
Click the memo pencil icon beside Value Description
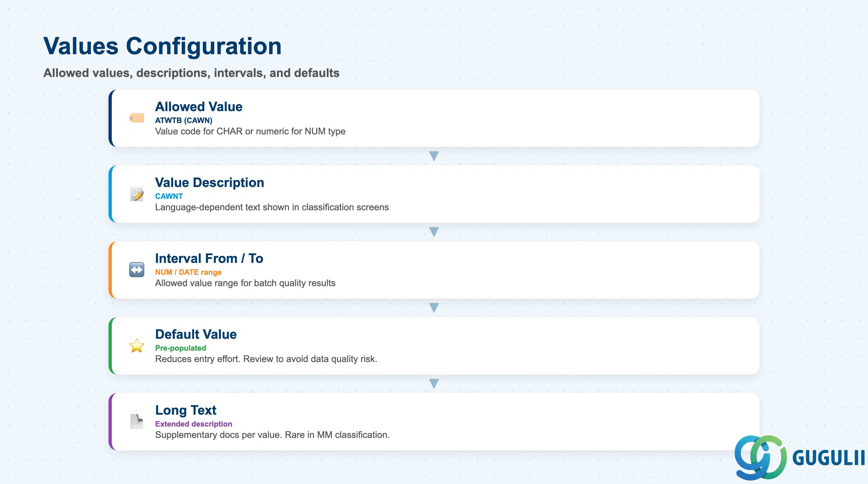pyautogui.click(x=137, y=194)
